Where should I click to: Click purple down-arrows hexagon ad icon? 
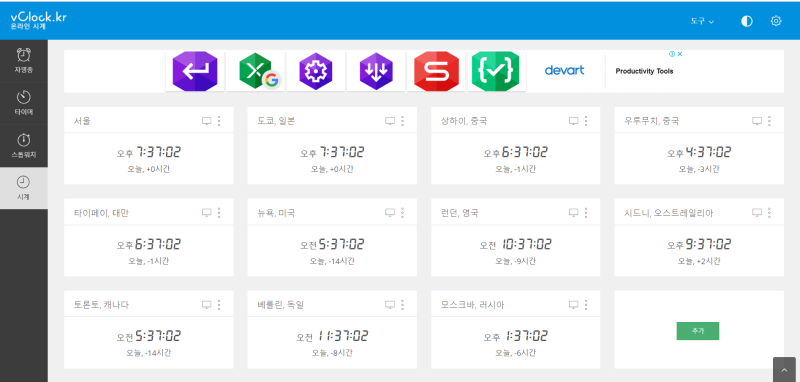point(376,71)
